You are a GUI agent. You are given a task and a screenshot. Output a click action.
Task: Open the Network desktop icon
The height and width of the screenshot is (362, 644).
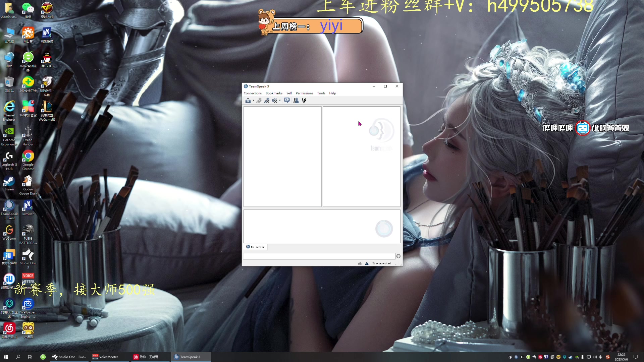tap(9, 60)
